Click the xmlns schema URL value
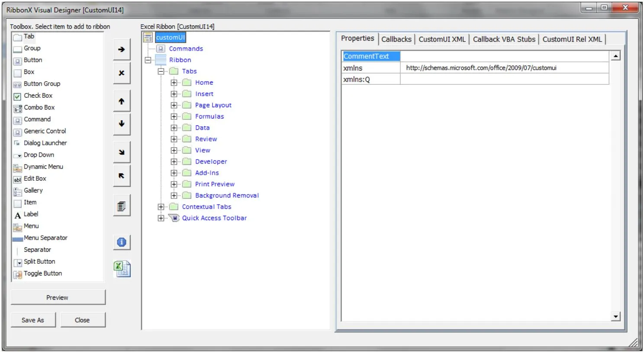The height and width of the screenshot is (352, 644). (x=481, y=68)
